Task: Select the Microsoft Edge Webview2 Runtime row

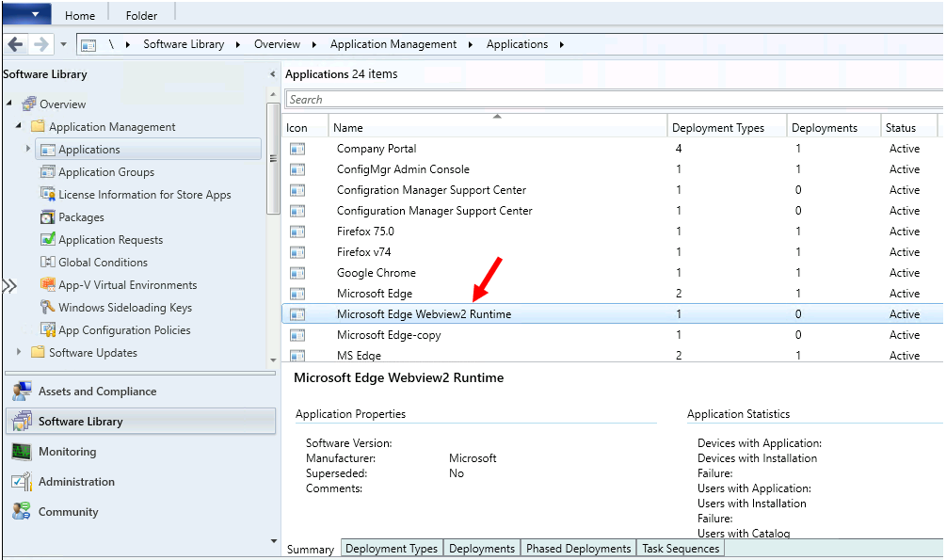Action: [613, 313]
